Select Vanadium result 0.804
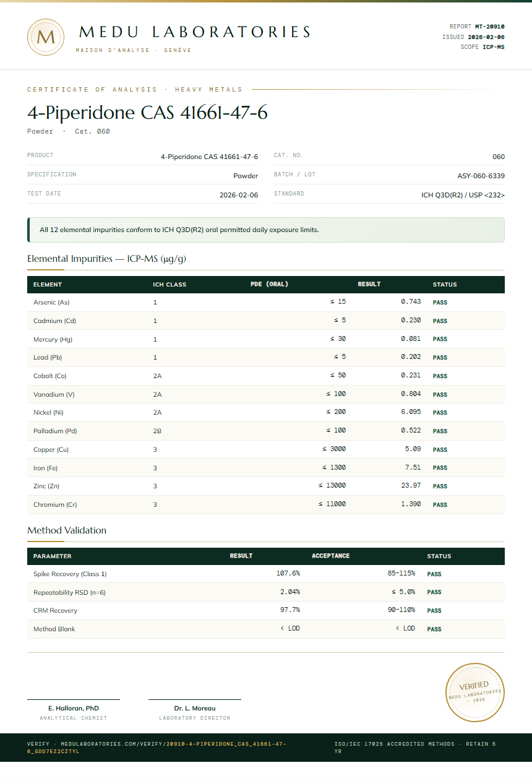Viewport: 532px width, 781px height. pyautogui.click(x=411, y=394)
